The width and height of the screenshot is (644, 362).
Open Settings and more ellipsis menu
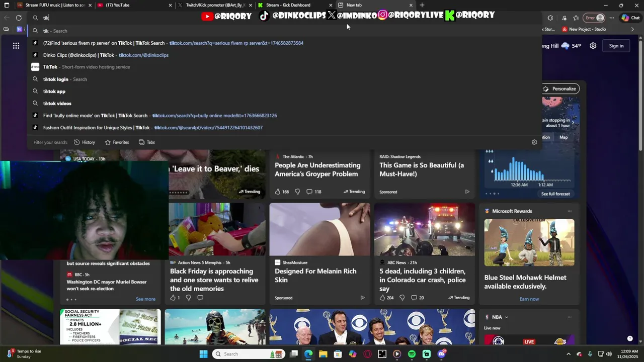click(612, 18)
